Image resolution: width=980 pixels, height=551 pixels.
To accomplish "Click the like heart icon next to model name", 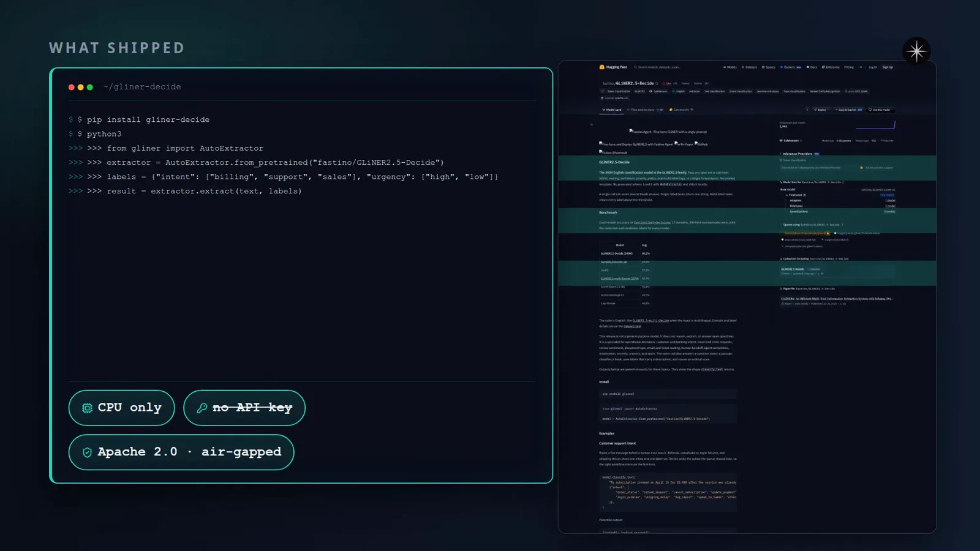I will (664, 83).
